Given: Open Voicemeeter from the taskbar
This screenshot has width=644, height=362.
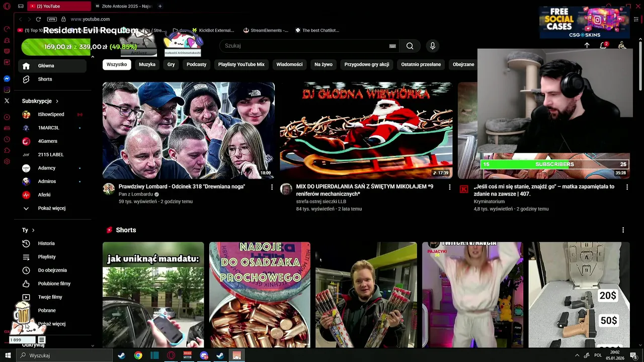Looking at the screenshot, I should pos(188,355).
